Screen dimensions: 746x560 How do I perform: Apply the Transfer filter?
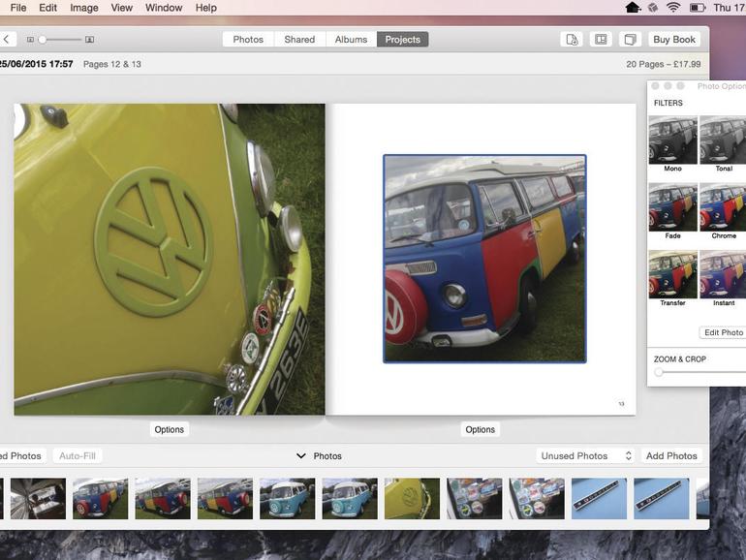[672, 274]
